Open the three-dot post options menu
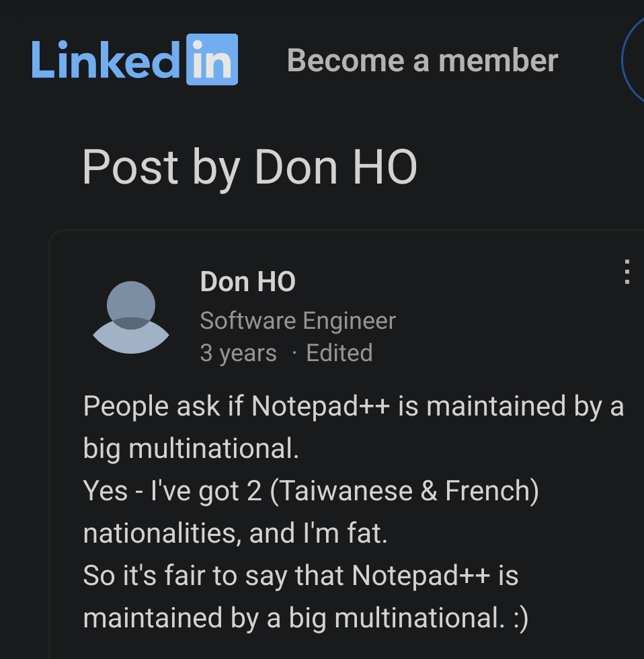This screenshot has height=659, width=644. pos(627,272)
